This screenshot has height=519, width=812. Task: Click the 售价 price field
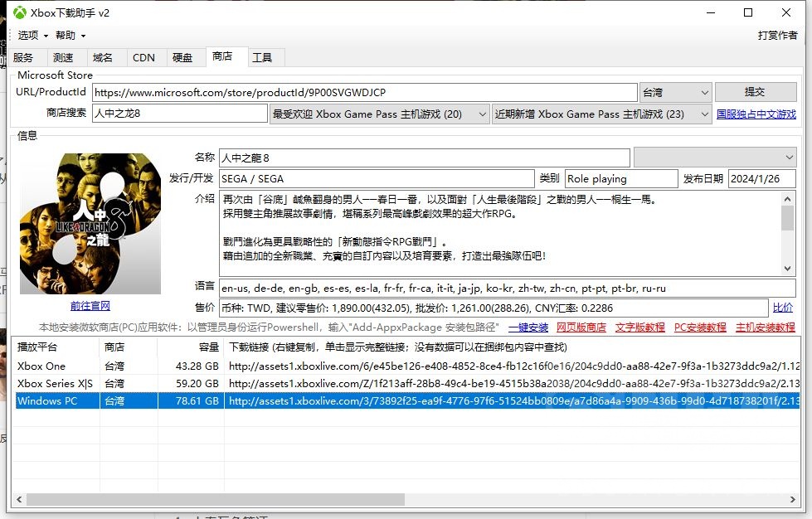tap(494, 308)
